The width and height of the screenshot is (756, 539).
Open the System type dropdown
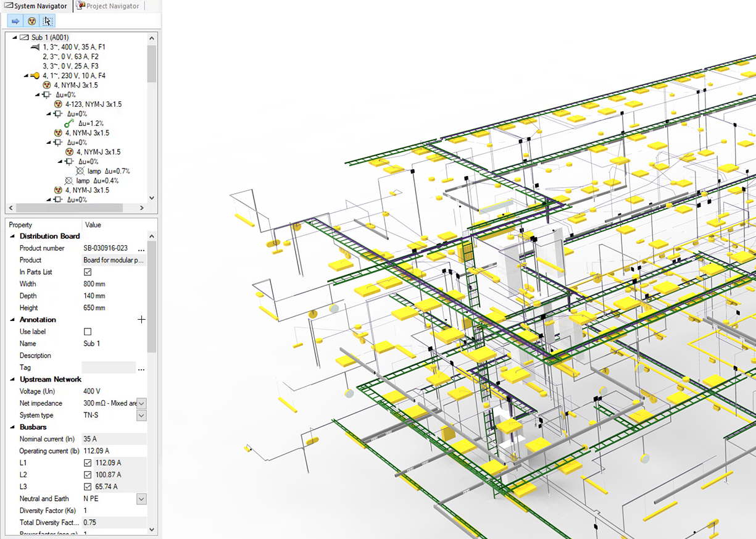141,416
